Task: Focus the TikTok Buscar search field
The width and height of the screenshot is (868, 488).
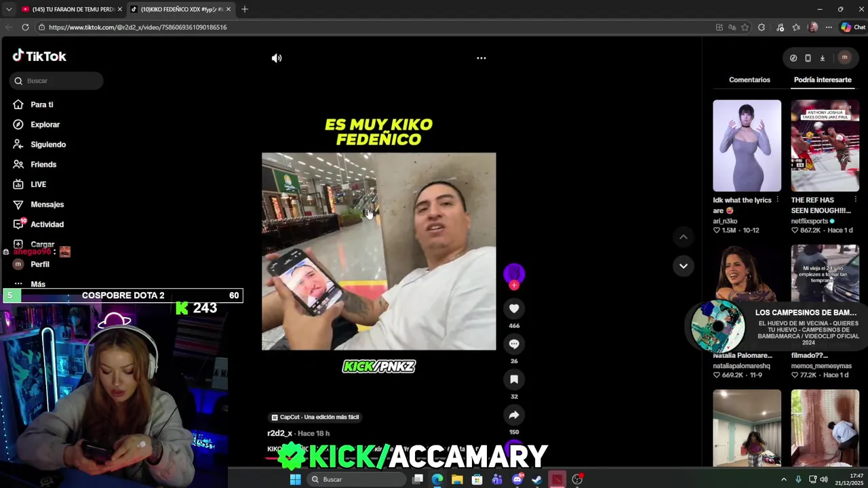Action: (x=56, y=81)
